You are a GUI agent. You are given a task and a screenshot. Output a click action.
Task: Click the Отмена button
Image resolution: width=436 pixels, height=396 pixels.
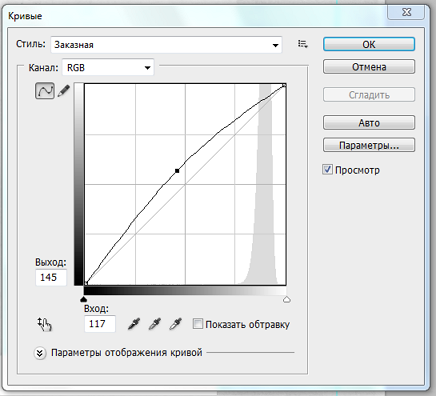pyautogui.click(x=369, y=67)
